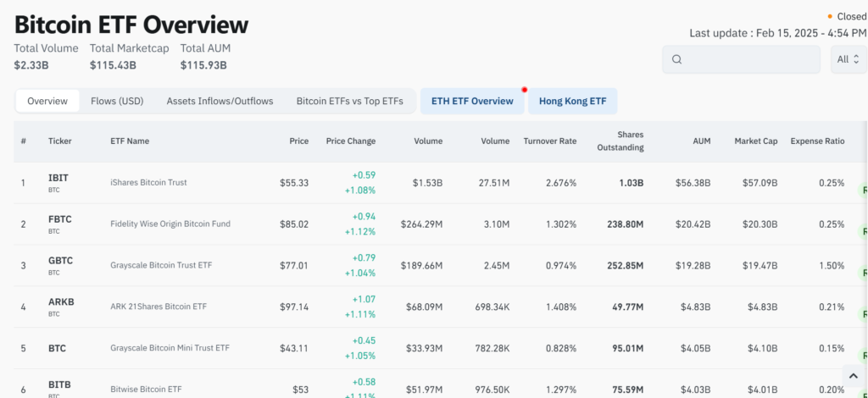
Task: Click the $19.47B market cap value
Action: 760,266
